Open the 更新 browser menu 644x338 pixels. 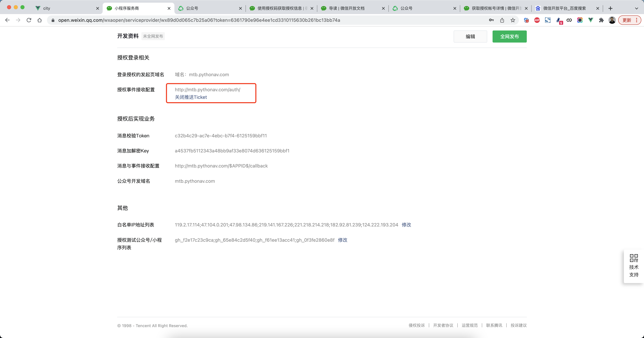point(630,20)
